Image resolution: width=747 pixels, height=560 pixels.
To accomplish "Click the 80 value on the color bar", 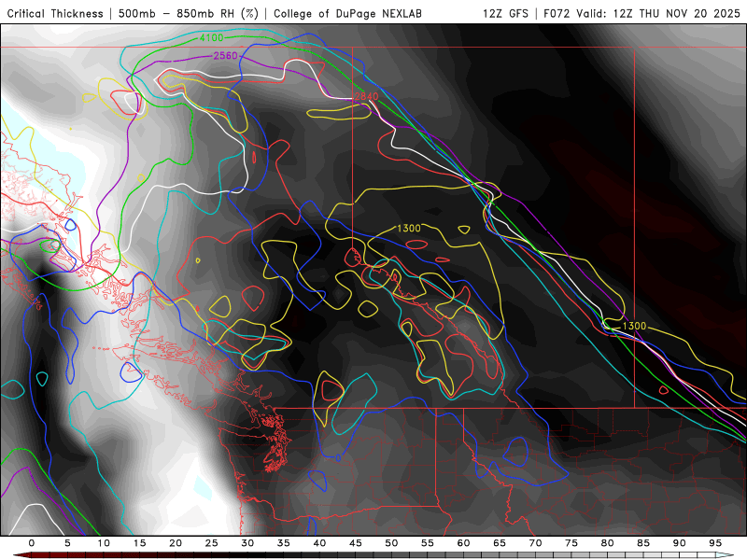I will click(x=608, y=543).
